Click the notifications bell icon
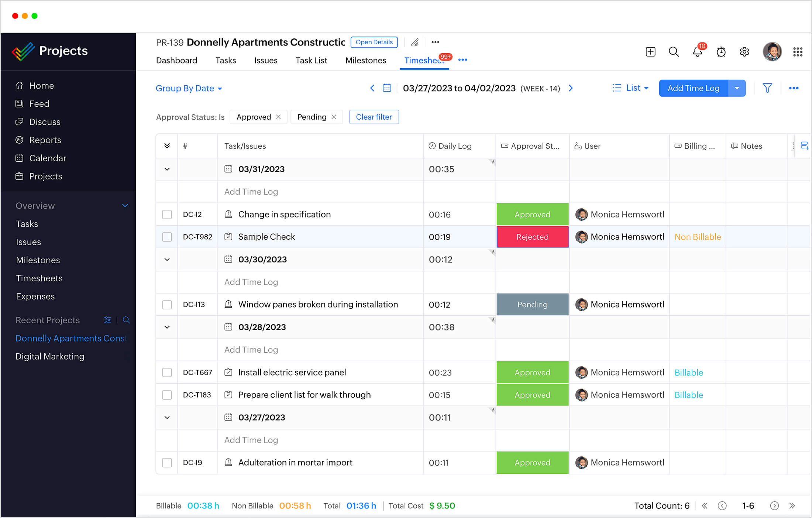 (696, 51)
